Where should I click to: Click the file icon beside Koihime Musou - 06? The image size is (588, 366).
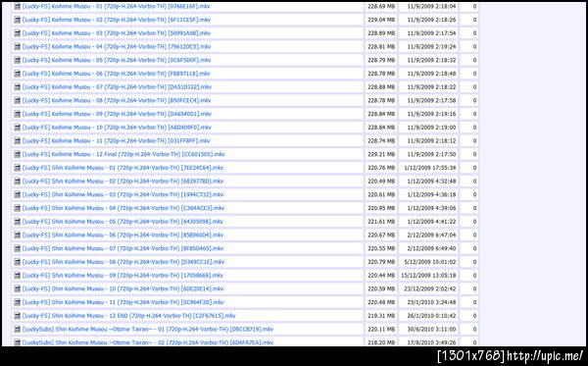(x=18, y=74)
